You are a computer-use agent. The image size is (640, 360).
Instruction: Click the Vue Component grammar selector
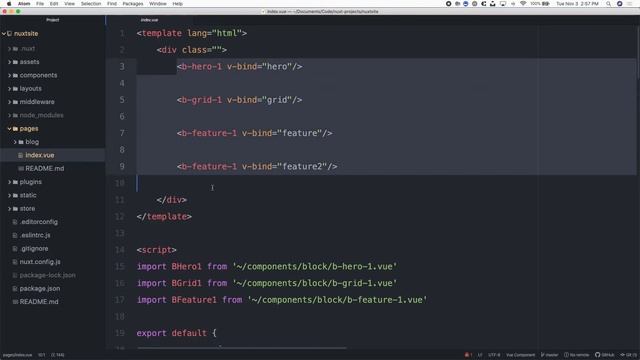point(520,355)
